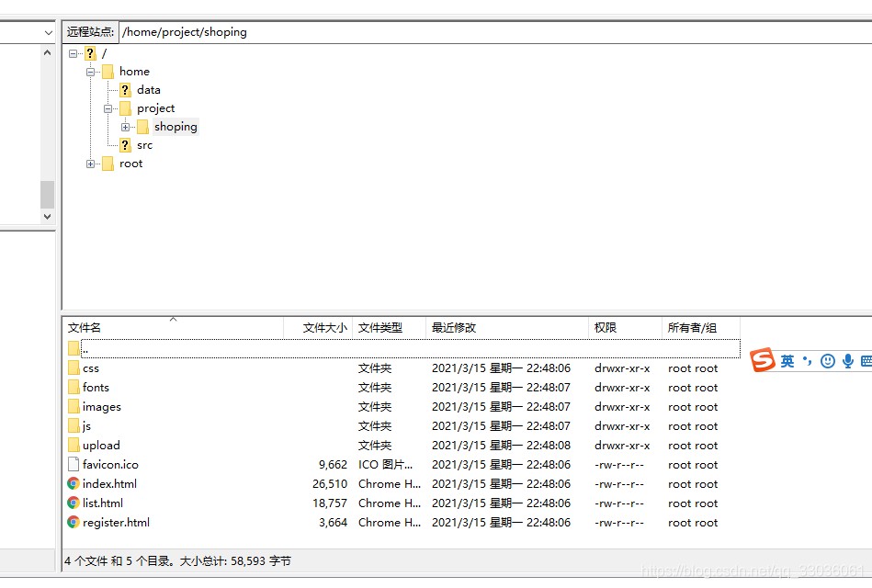The height and width of the screenshot is (588, 872).
Task: Sort by 最近修改 column header
Action: coord(506,328)
